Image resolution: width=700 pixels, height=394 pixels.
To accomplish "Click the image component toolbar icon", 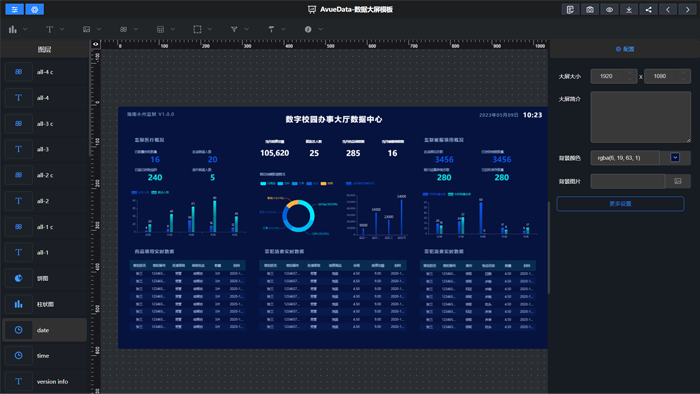I will coord(87,29).
